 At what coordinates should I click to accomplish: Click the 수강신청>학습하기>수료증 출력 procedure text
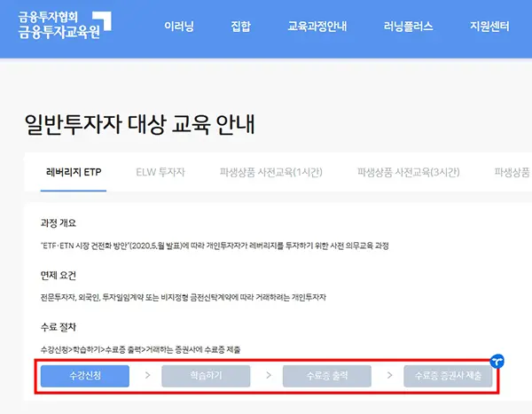coord(140,349)
